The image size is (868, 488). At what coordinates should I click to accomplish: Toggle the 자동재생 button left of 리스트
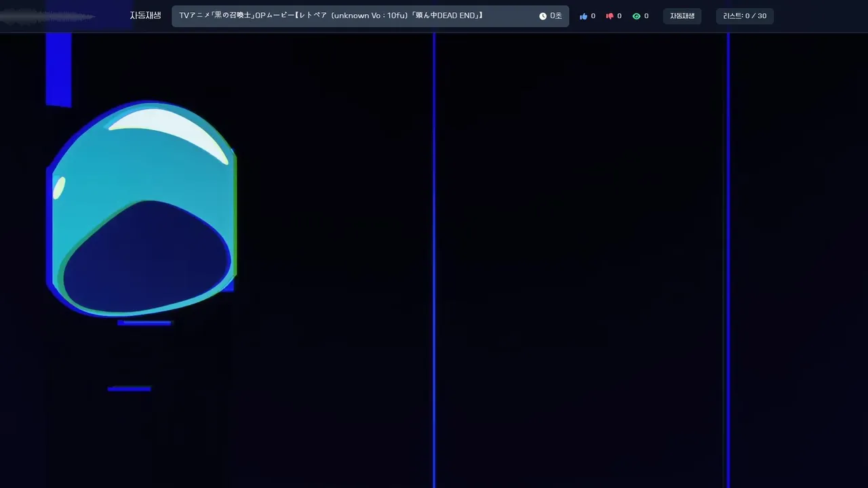pos(682,16)
